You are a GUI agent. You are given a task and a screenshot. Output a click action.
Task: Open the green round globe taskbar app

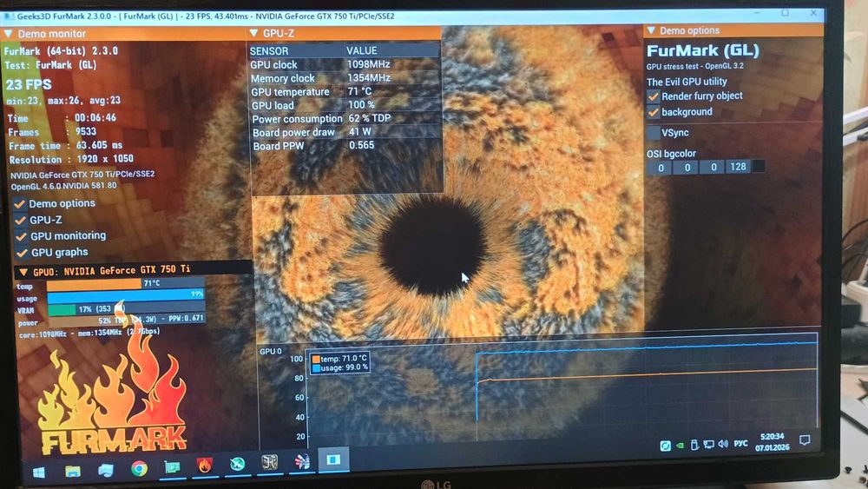pos(238,464)
